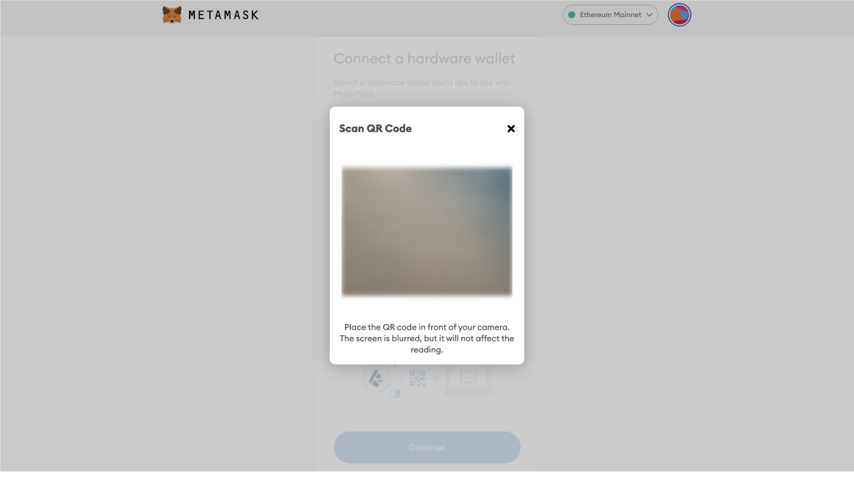Click the MetaMask fox logo
This screenshot has height=504, width=854.
172,15
